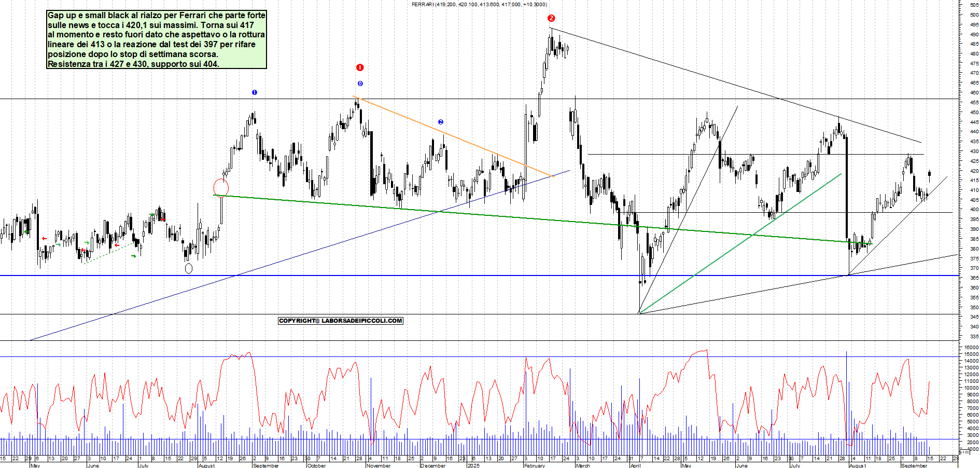Select the February label on the time axis

(534, 465)
